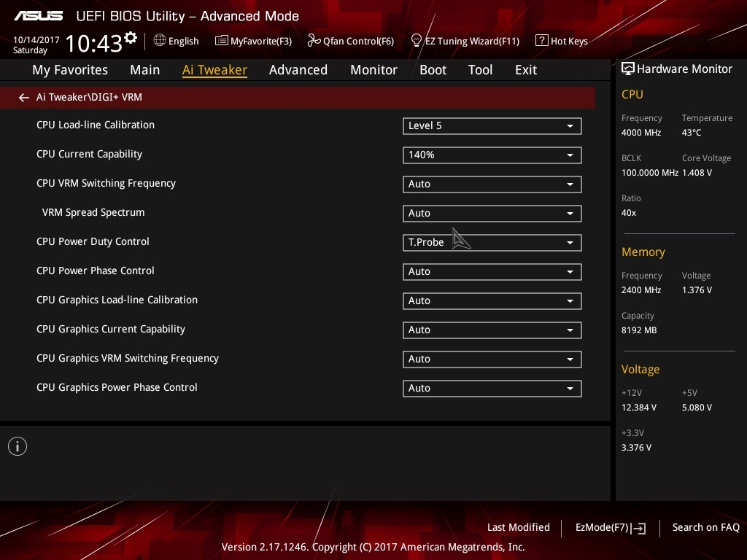
Task: Go back using the arrow beside Ai Tweaker\DIGI+ VRM
Action: tap(24, 97)
